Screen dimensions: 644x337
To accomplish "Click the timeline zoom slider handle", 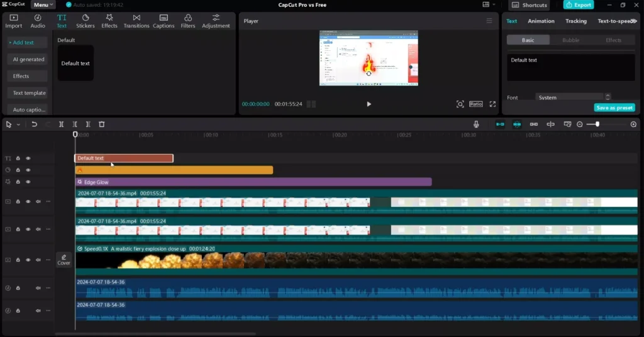I will (597, 124).
